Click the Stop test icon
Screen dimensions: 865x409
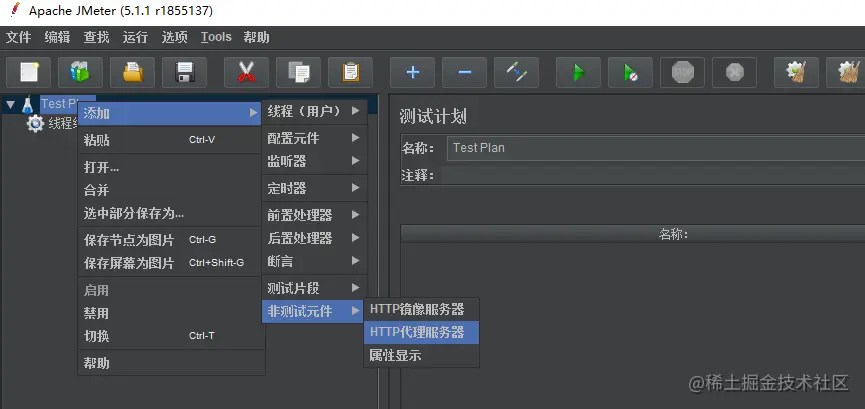[x=682, y=72]
